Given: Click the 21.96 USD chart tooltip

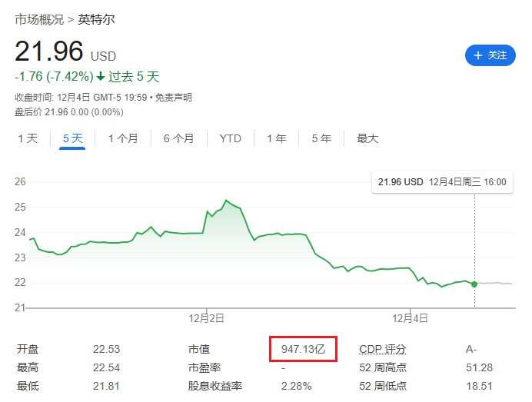Looking at the screenshot, I should click(x=442, y=182).
